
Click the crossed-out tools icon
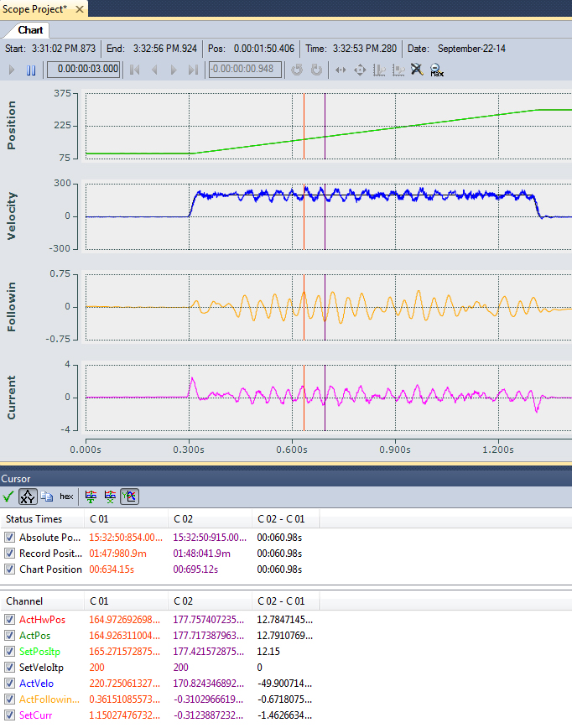[x=417, y=70]
